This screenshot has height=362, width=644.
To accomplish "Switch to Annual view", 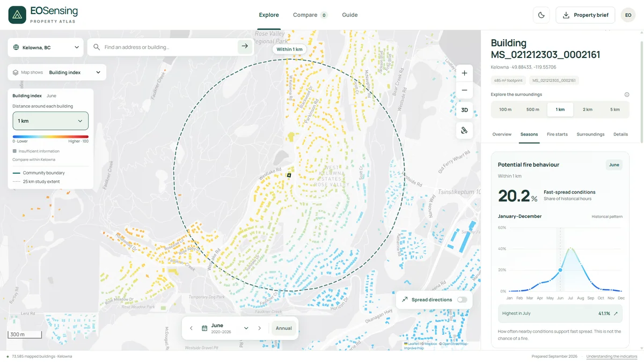I will (x=284, y=328).
